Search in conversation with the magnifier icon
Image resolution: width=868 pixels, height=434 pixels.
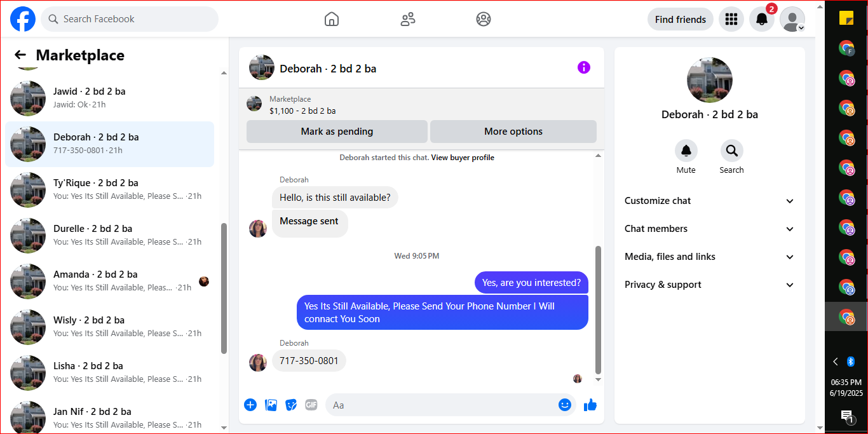[732, 151]
